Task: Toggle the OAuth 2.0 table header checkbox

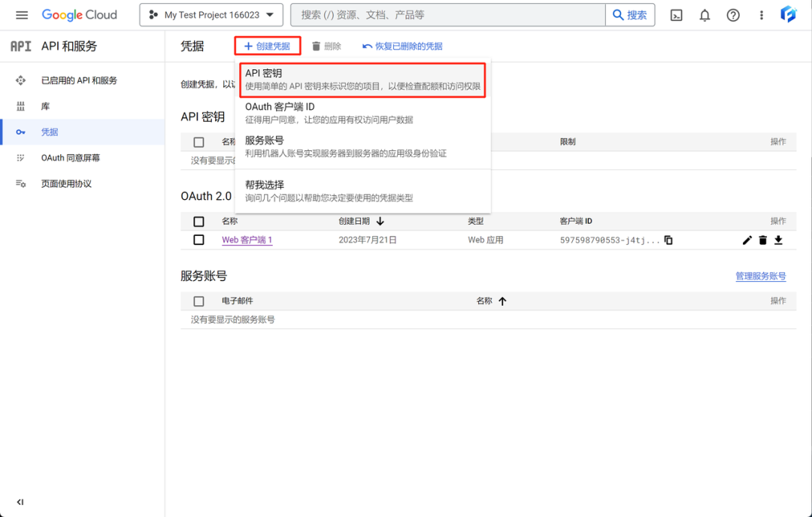Action: (198, 222)
